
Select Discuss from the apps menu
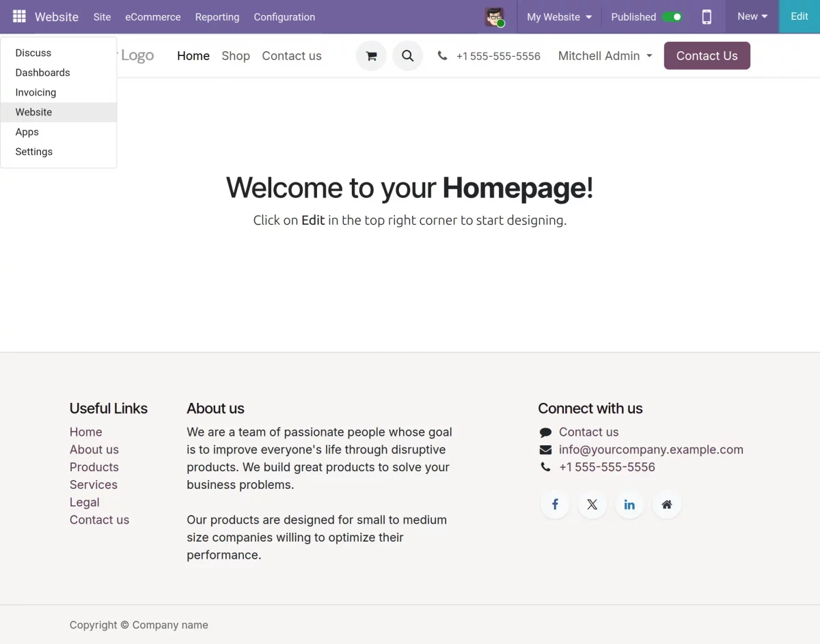tap(59, 53)
